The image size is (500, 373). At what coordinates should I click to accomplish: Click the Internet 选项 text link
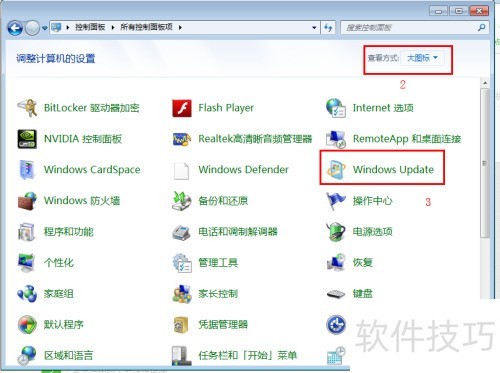pyautogui.click(x=383, y=108)
